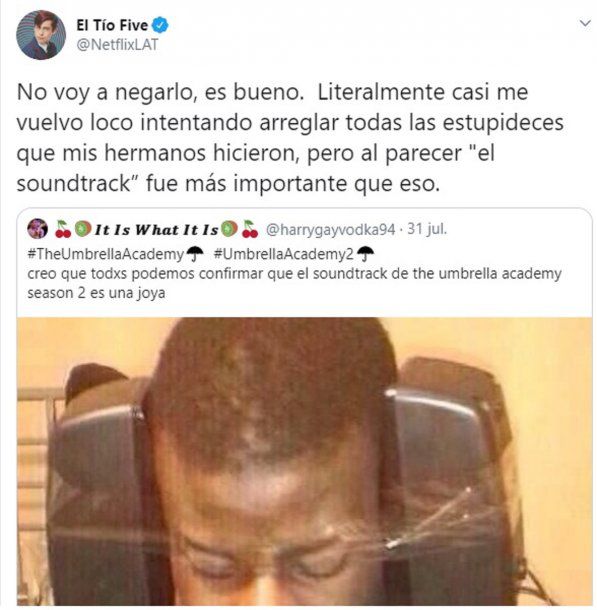597x610 pixels.
Task: Open the El Tío Five display name
Action: (112, 25)
